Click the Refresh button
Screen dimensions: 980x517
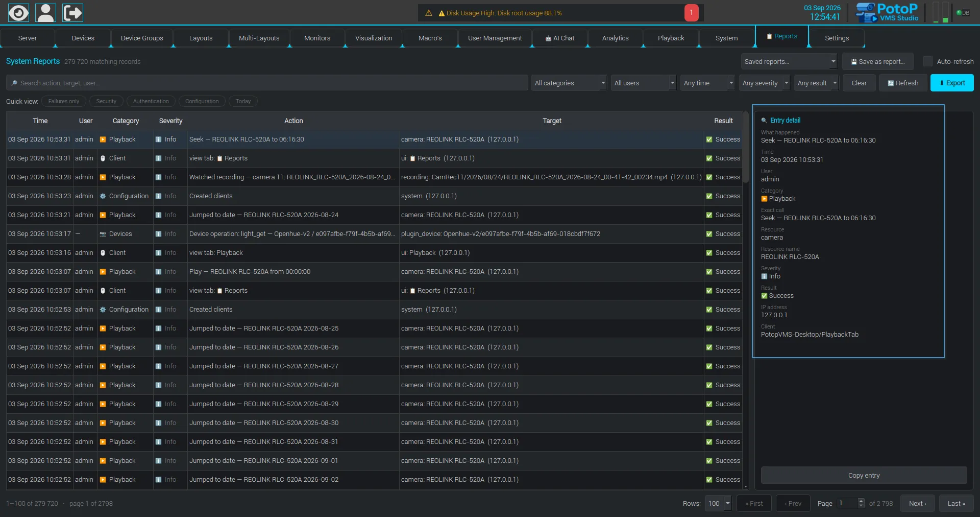pyautogui.click(x=903, y=83)
